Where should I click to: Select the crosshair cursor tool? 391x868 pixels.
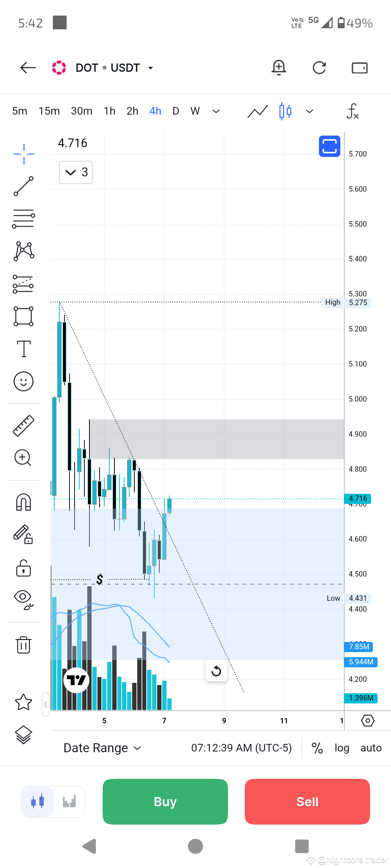pos(24,154)
